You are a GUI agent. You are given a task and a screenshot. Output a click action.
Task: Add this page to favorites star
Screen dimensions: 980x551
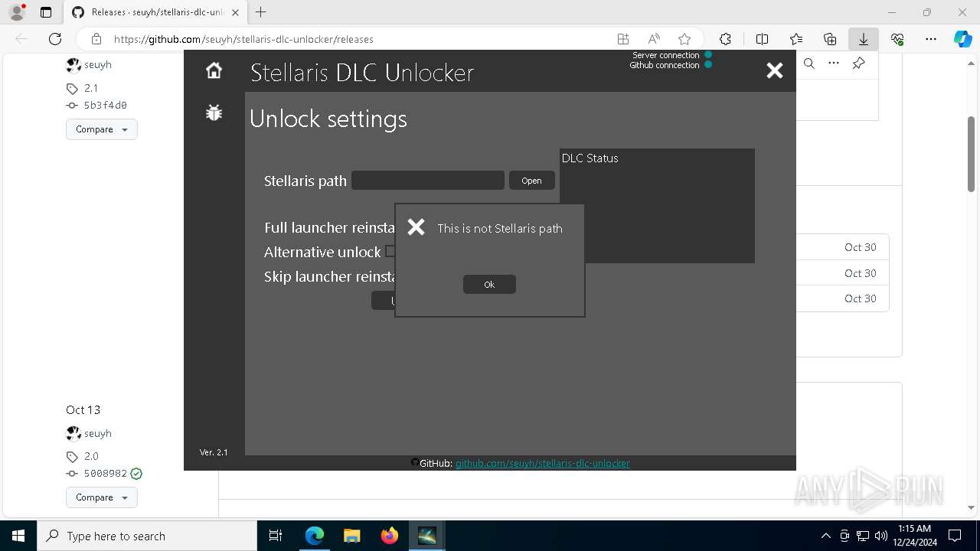pyautogui.click(x=684, y=39)
